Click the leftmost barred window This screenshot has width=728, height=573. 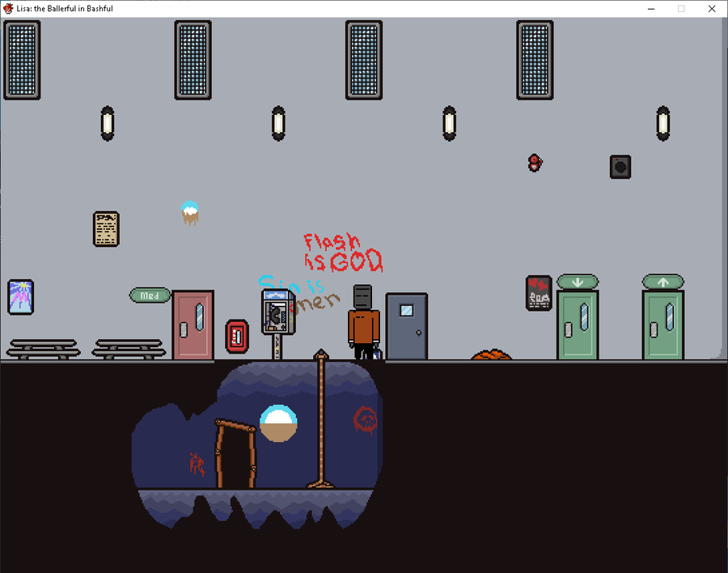(x=22, y=60)
